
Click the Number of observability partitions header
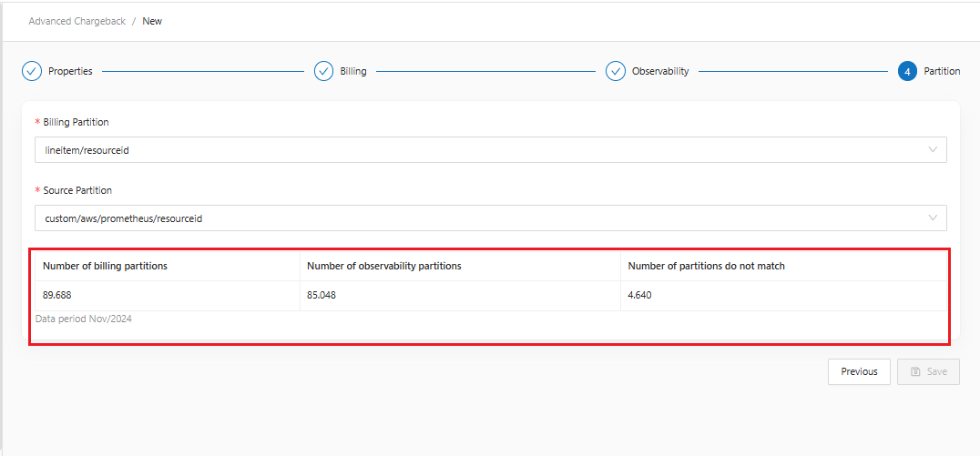(x=384, y=266)
